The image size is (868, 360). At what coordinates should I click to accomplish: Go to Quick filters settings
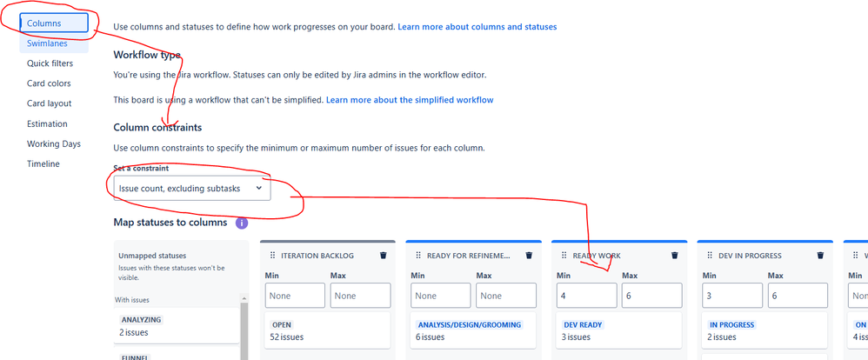pyautogui.click(x=50, y=63)
